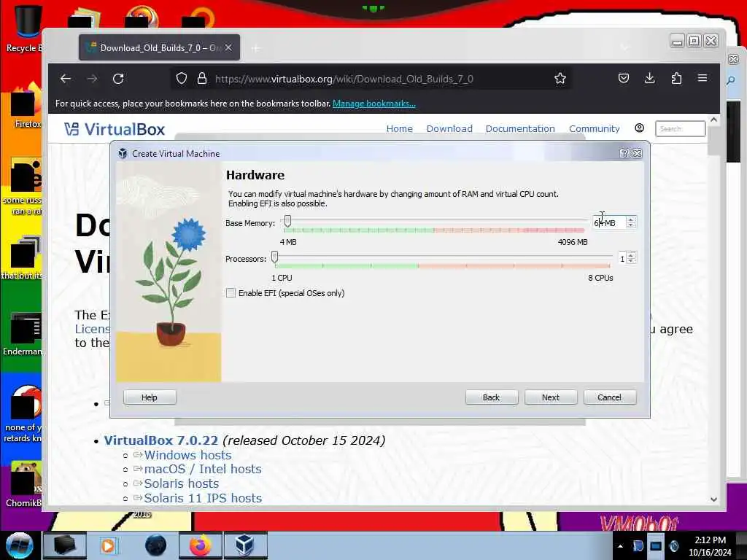The image size is (747, 560).
Task: Enable EFI (special OSes only) checkbox
Action: pos(231,293)
